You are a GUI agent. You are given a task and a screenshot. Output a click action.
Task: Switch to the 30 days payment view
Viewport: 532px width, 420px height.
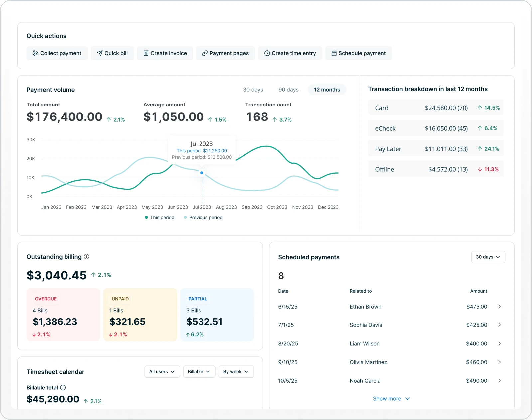[x=253, y=90]
